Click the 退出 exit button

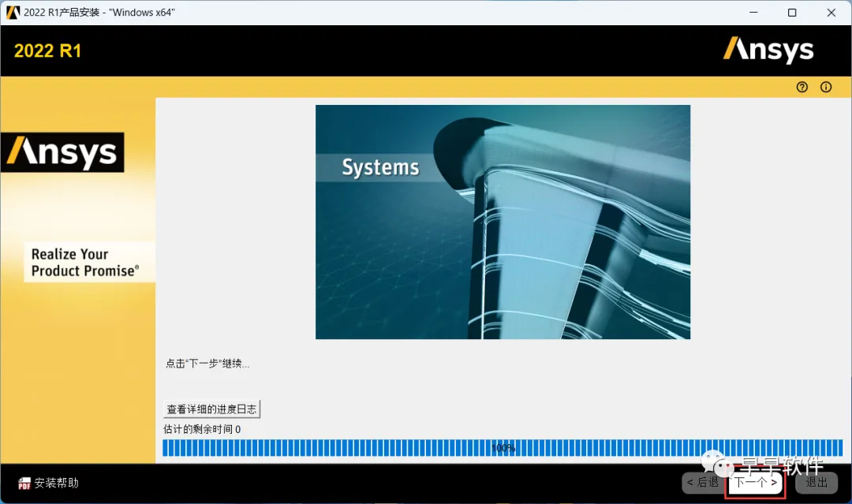816,482
